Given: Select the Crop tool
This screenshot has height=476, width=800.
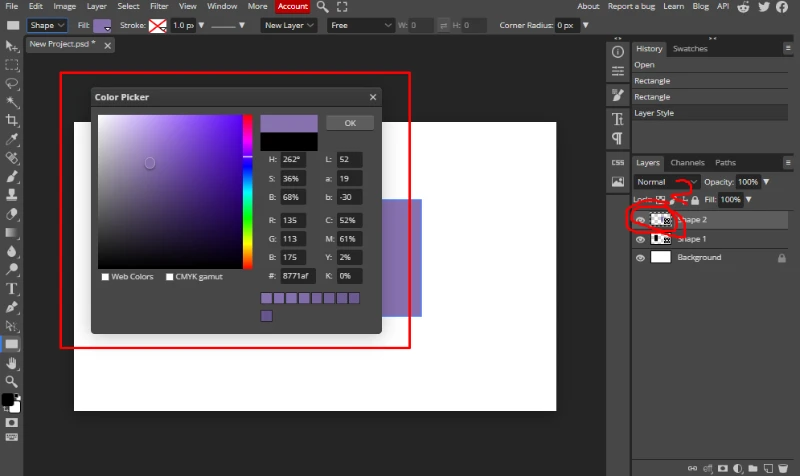Looking at the screenshot, I should coord(12,120).
